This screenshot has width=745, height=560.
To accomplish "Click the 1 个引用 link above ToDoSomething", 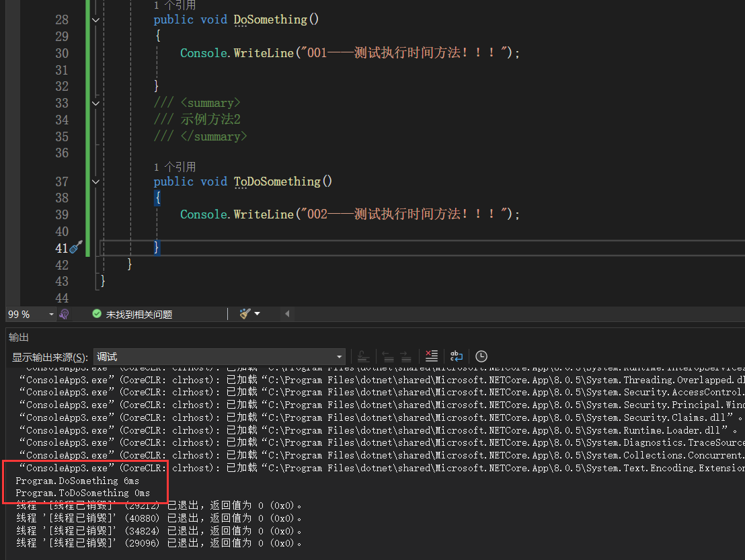I will click(x=175, y=167).
